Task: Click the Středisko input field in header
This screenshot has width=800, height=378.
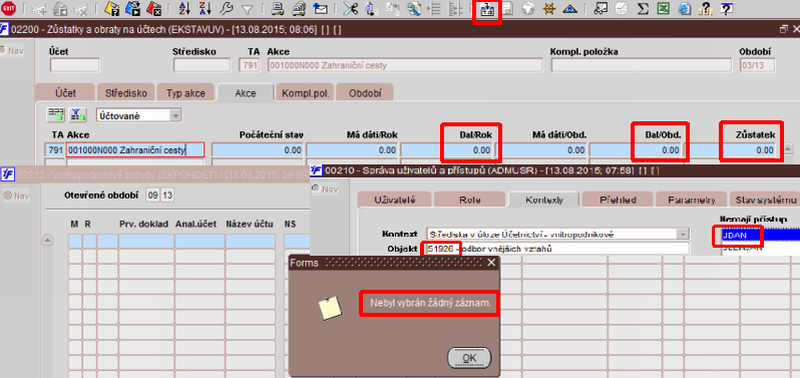Action: 202,65
